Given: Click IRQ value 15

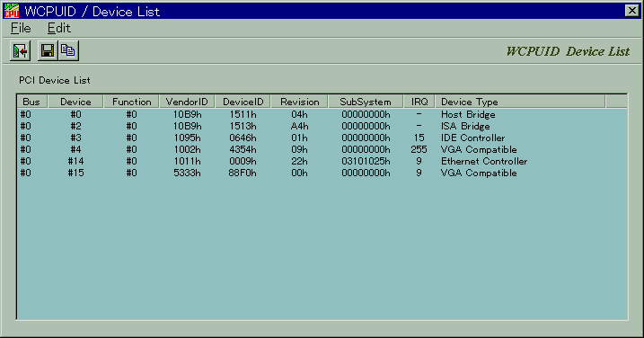Looking at the screenshot, I should click(x=419, y=138).
